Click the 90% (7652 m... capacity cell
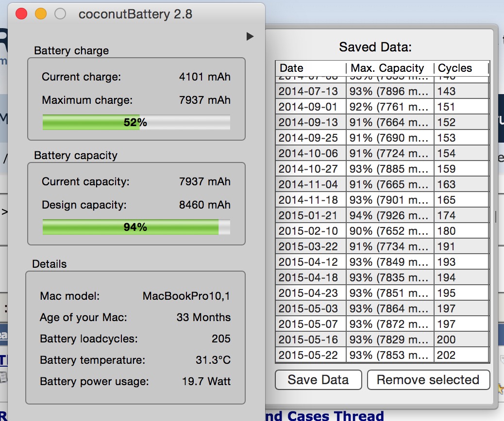Screen dimensions: 504x421 [390, 231]
